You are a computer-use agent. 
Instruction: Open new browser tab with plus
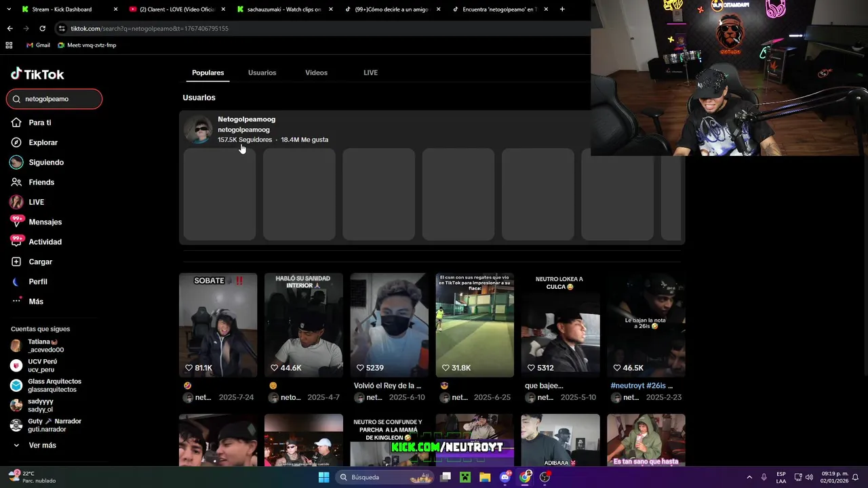pos(562,9)
